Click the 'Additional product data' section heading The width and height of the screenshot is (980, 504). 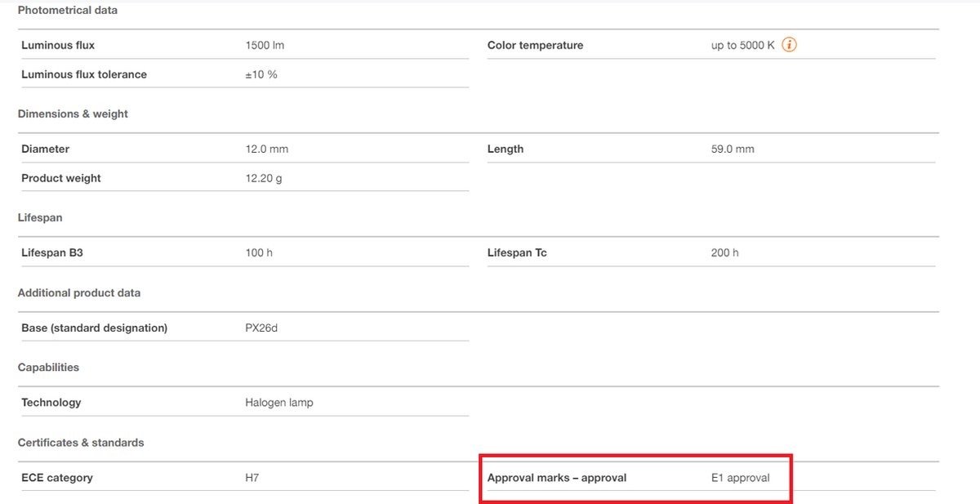coord(79,293)
